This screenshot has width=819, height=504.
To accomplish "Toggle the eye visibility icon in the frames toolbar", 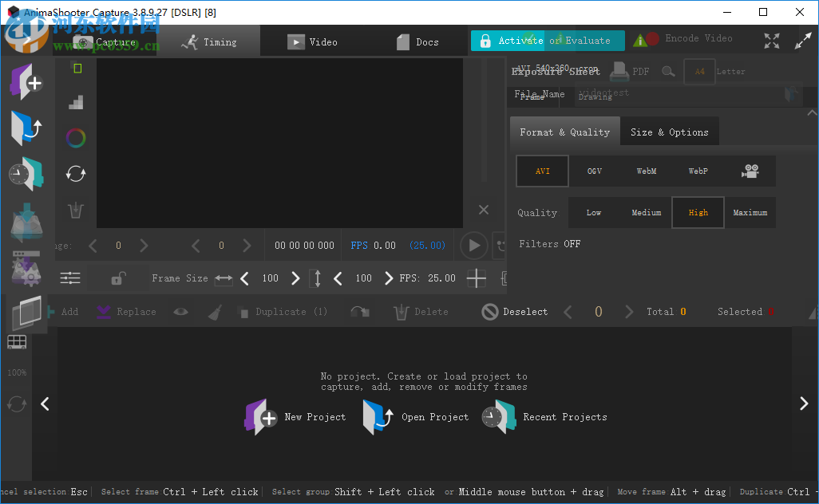I will tap(180, 311).
